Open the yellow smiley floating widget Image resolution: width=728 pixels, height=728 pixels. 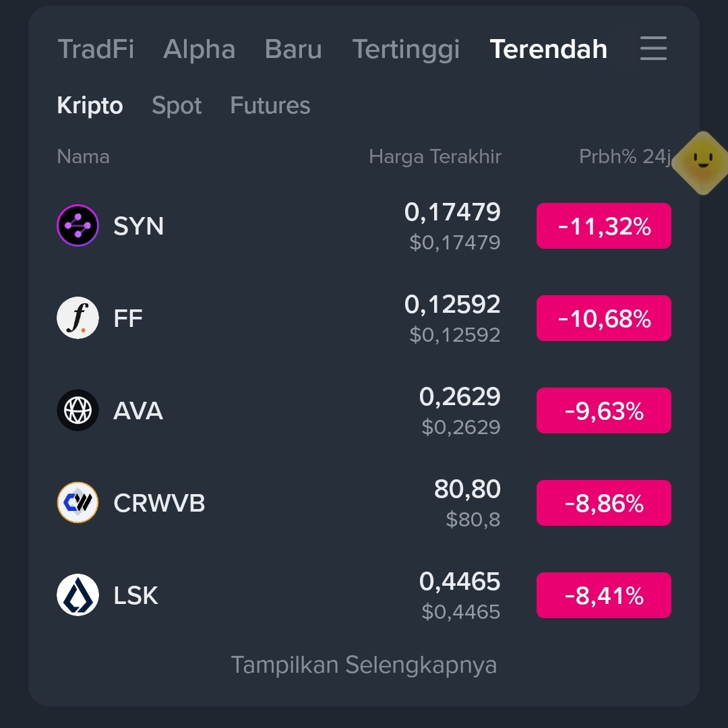702,163
